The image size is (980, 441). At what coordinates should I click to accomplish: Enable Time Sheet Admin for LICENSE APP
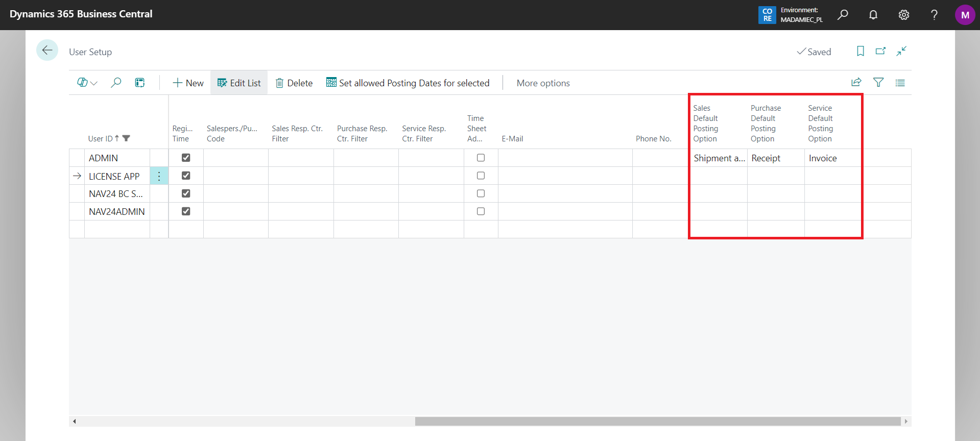[x=481, y=176]
